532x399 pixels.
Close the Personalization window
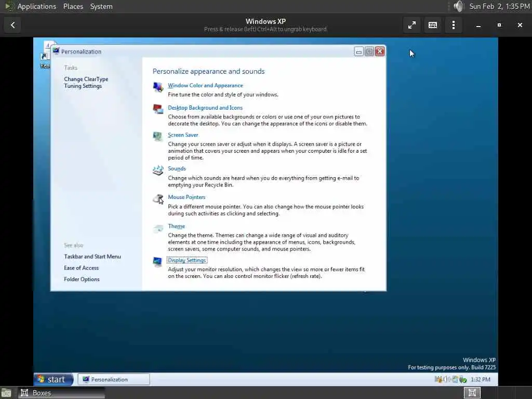coord(380,51)
